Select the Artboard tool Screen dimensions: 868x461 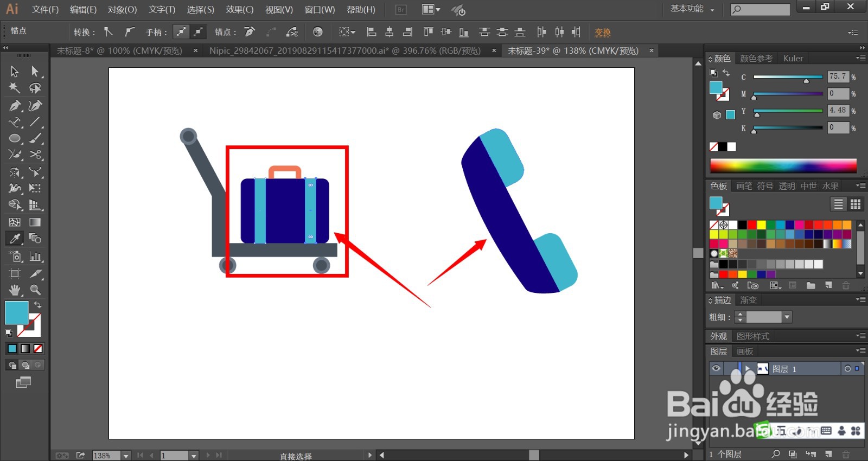(x=15, y=273)
